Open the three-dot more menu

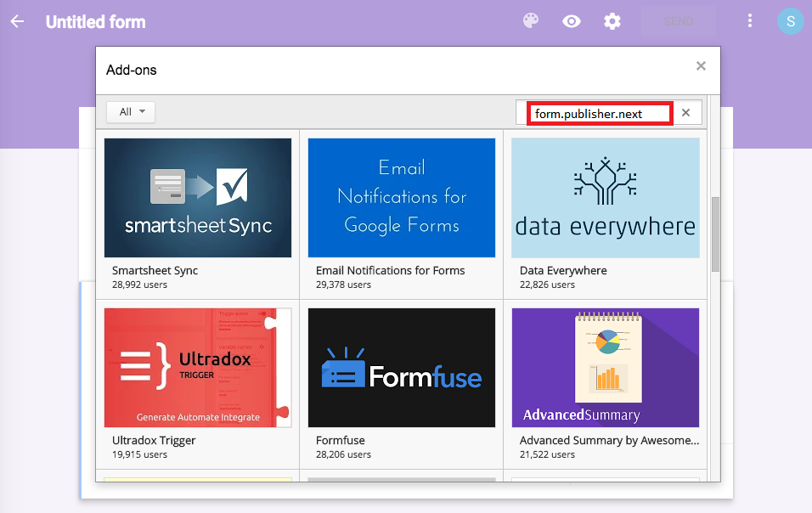[750, 20]
